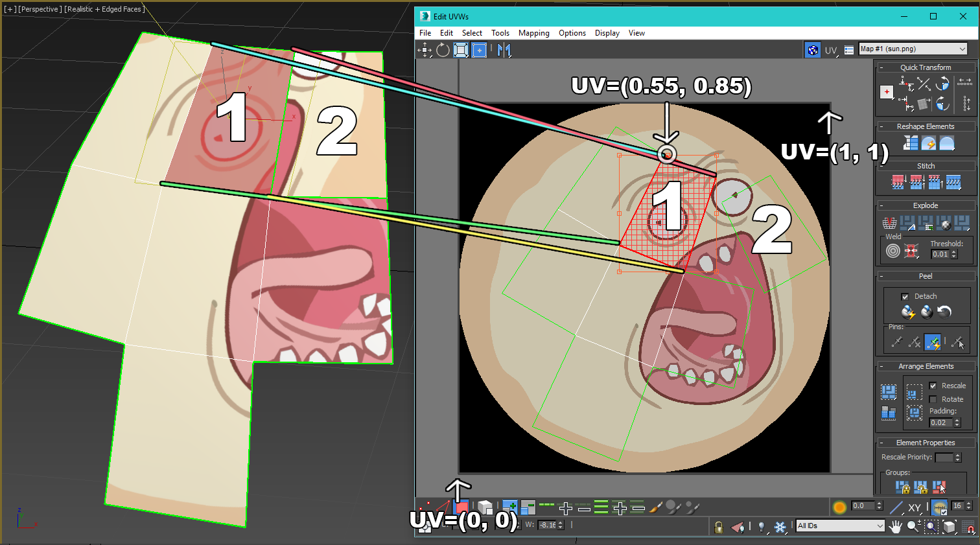Viewport: 980px width, 545px height.
Task: Collapse the Stitch rollout
Action: click(x=926, y=166)
